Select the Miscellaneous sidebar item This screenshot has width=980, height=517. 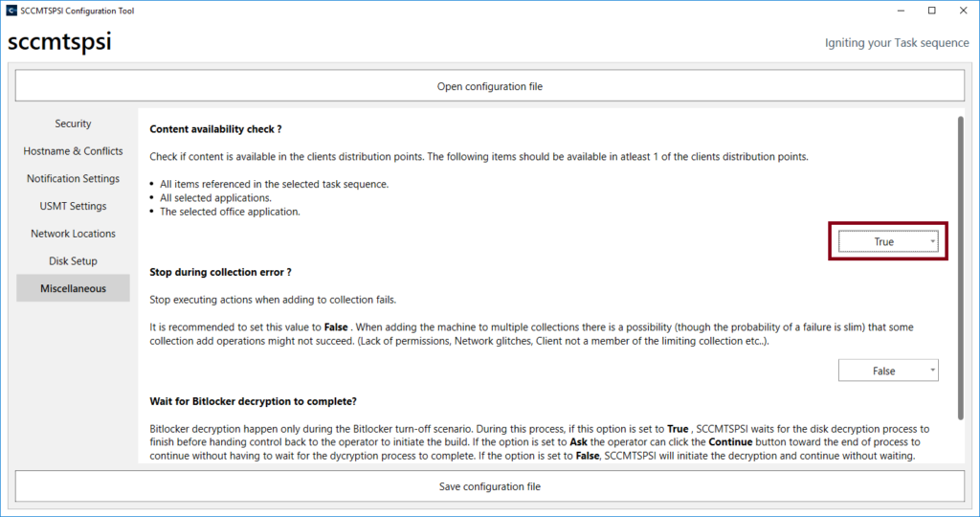[x=73, y=288]
